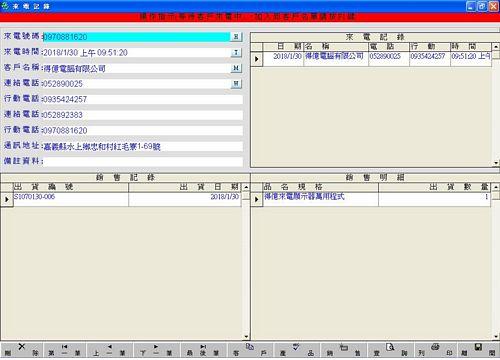Click the 離開 exit save-disk icon
The image size is (500, 360).
click(478, 350)
